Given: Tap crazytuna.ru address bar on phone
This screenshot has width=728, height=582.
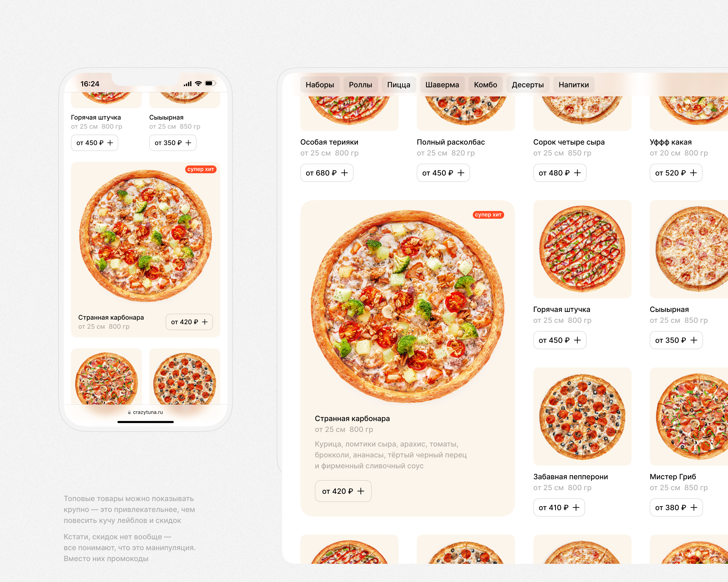Looking at the screenshot, I should [146, 412].
